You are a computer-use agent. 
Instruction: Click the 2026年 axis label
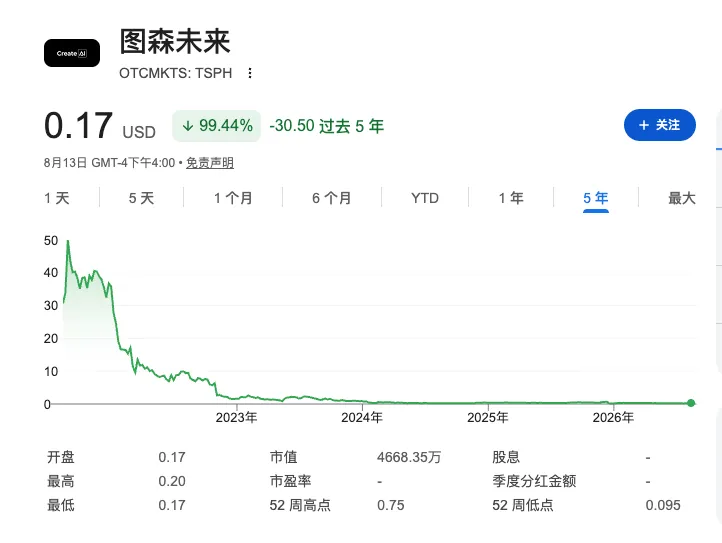613,417
